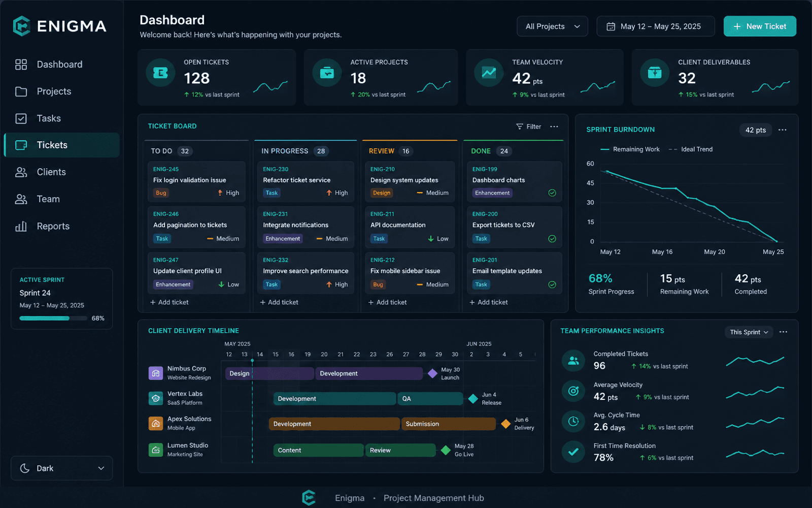This screenshot has height=508, width=812.
Task: Click the Remaining Work legend entry
Action: coord(630,149)
